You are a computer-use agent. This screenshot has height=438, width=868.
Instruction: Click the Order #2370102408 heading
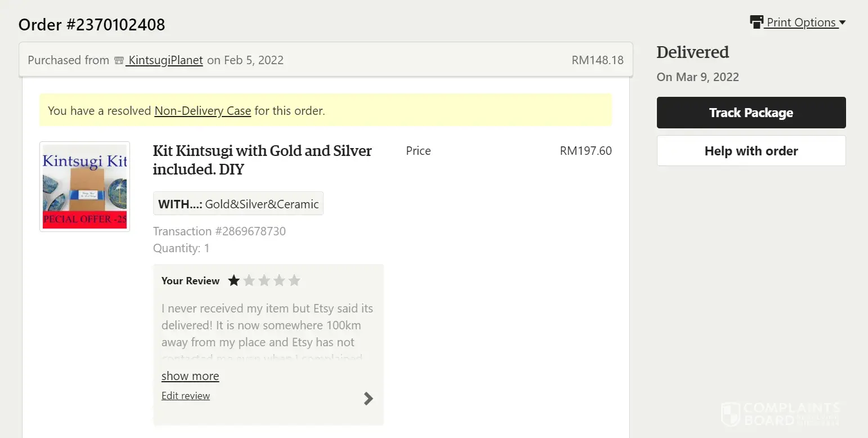tap(92, 25)
